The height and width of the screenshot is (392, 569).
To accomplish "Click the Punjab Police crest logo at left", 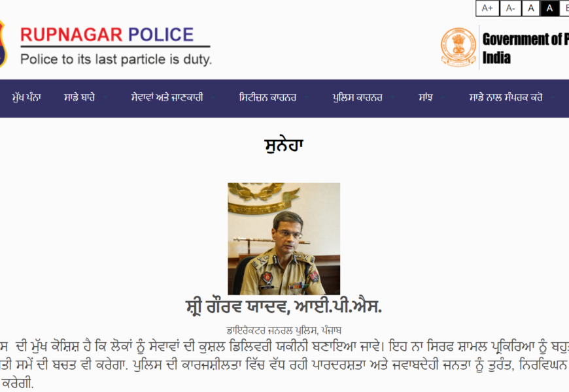I will (3, 44).
